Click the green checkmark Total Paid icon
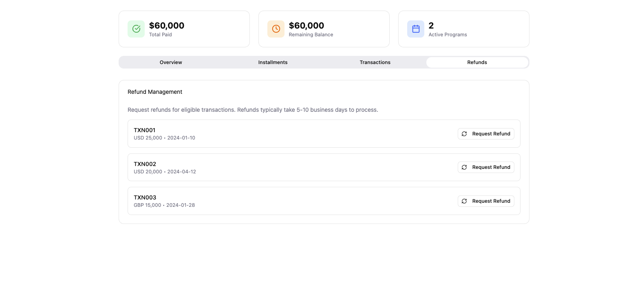The image size is (644, 288). tap(136, 29)
